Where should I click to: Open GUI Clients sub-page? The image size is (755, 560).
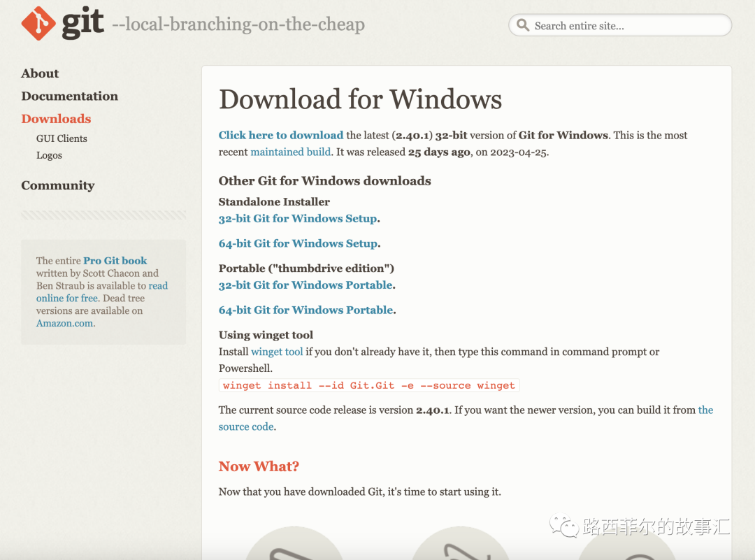(62, 138)
